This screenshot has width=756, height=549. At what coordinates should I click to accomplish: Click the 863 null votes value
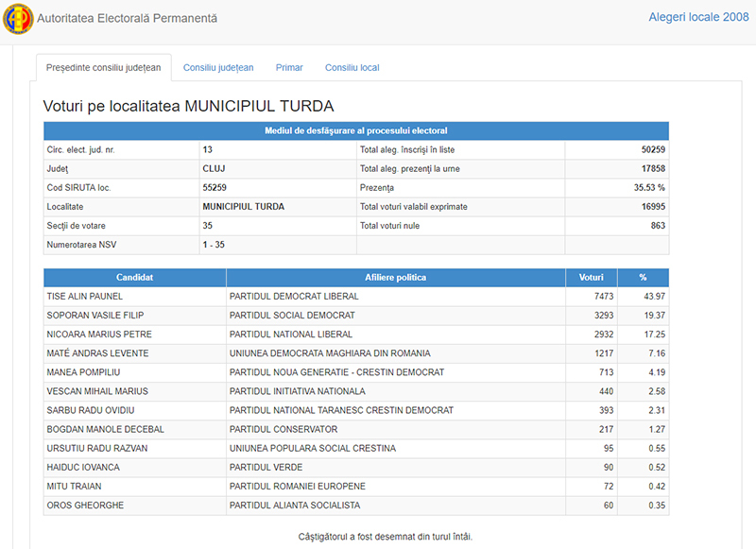click(658, 226)
